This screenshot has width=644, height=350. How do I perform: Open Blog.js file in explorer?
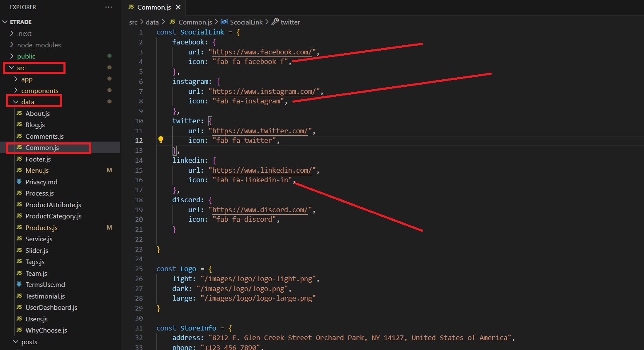[x=35, y=125]
